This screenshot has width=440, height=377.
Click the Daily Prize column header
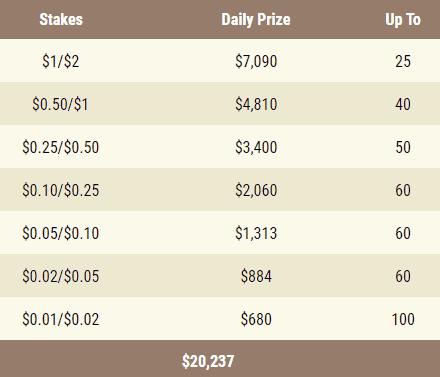click(x=256, y=19)
